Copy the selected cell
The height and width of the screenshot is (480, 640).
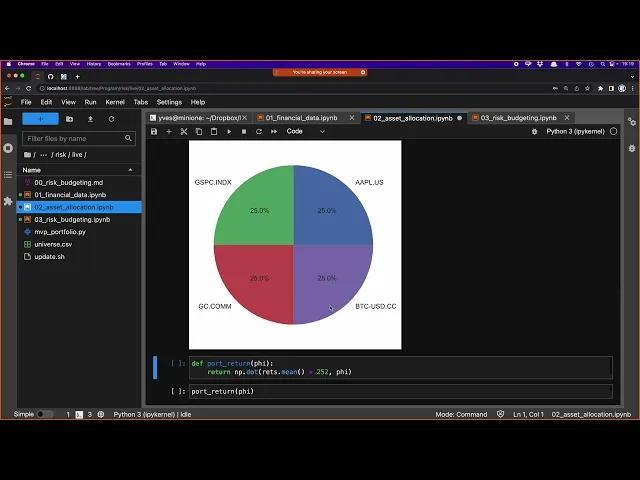pyautogui.click(x=199, y=131)
